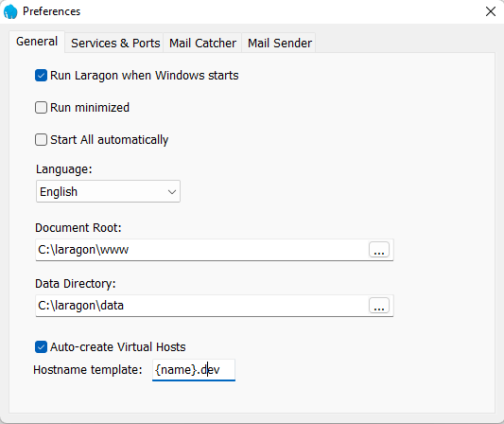Open the Language dropdown showing English
Viewport: 504px width, 424px height.
(108, 191)
